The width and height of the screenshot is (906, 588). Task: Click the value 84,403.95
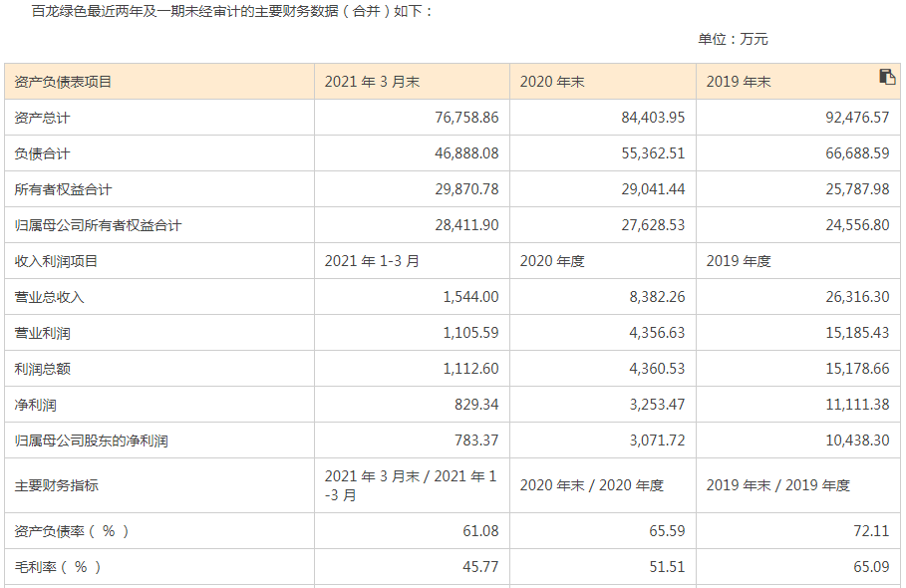pyautogui.click(x=653, y=118)
